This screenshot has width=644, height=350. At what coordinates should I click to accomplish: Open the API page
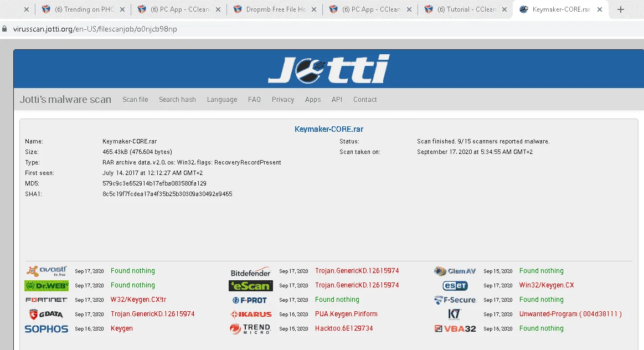point(337,100)
